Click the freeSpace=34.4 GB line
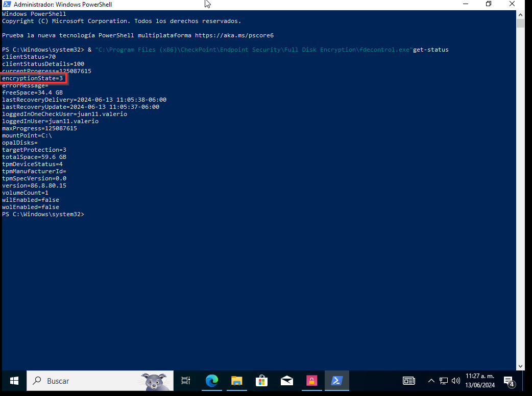 (32, 92)
